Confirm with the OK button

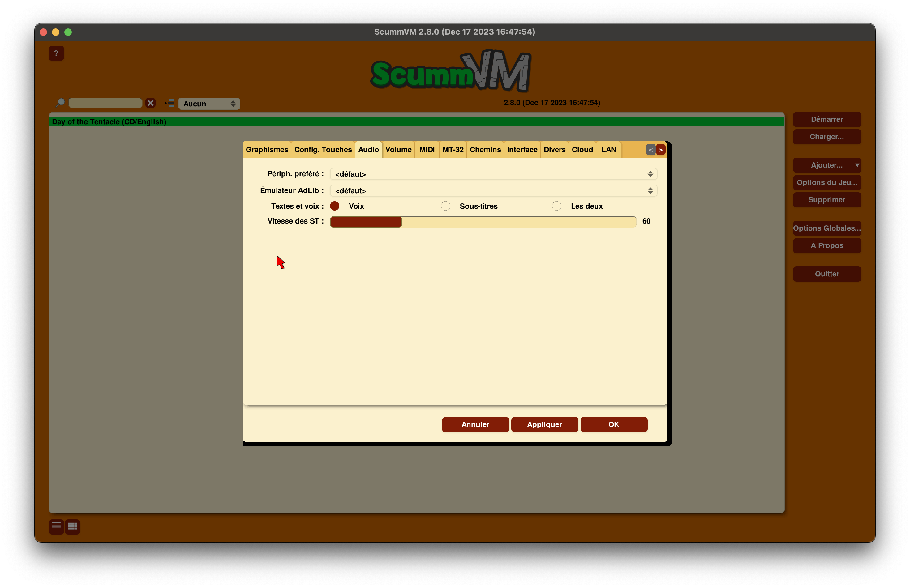(x=614, y=424)
